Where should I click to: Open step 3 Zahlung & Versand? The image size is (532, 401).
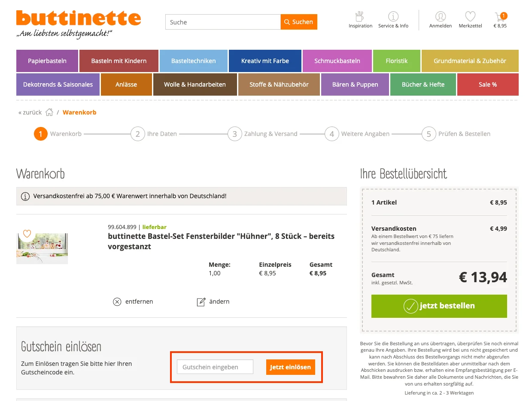tap(234, 133)
